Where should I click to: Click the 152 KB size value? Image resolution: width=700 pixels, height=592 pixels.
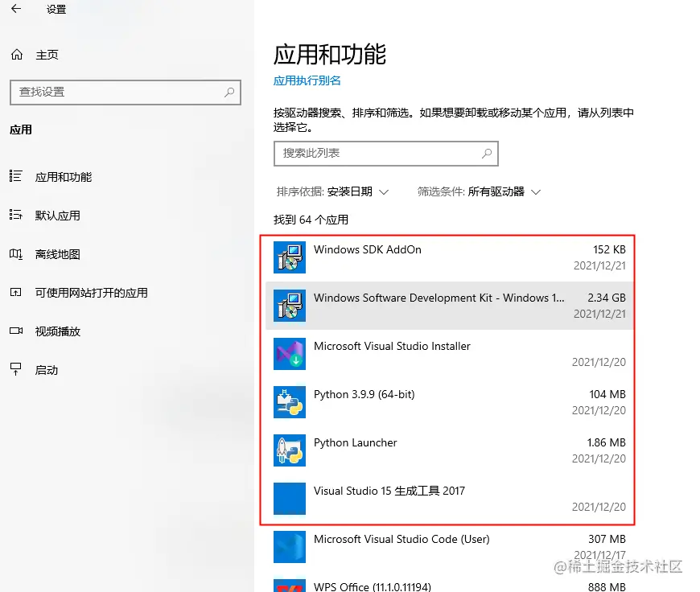point(609,249)
